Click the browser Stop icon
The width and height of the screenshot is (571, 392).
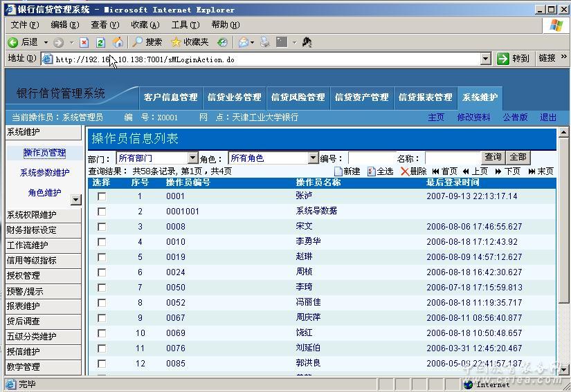coord(84,42)
